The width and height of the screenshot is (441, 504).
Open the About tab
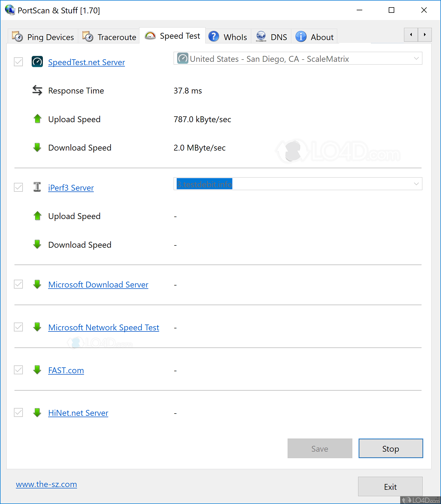[314, 36]
